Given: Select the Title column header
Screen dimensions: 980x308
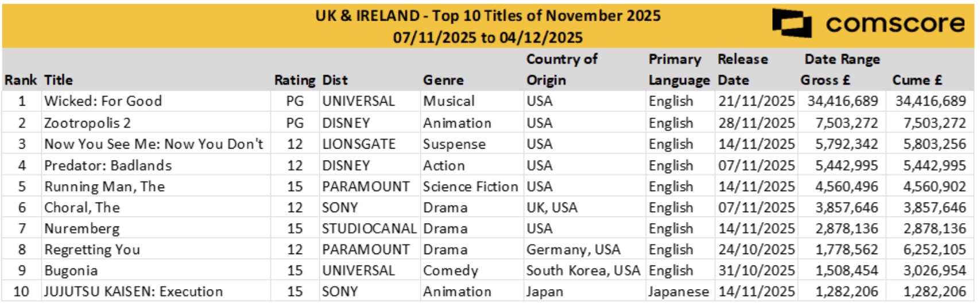Looking at the screenshot, I should (59, 80).
